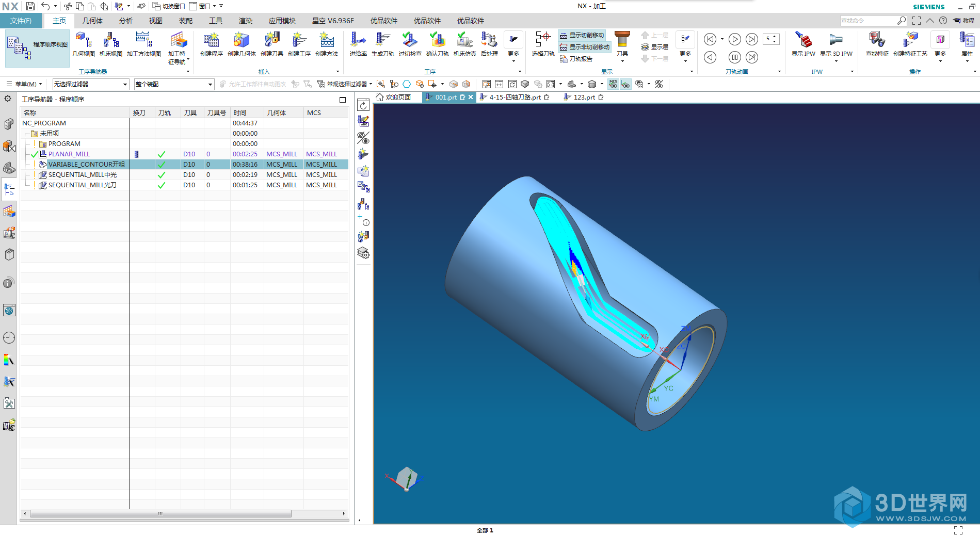Toggle 显示切削移动 display option
The height and width of the screenshot is (535, 980).
pyautogui.click(x=582, y=35)
